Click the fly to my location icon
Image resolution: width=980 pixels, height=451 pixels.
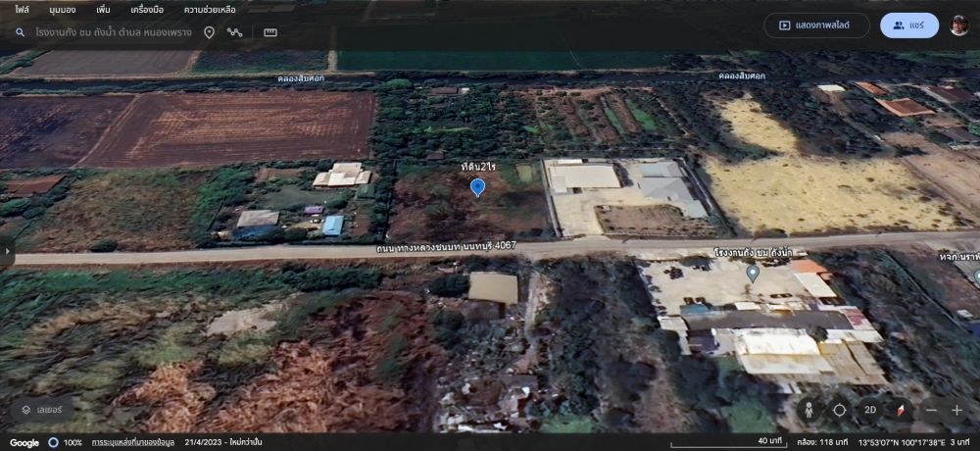pyautogui.click(x=840, y=410)
